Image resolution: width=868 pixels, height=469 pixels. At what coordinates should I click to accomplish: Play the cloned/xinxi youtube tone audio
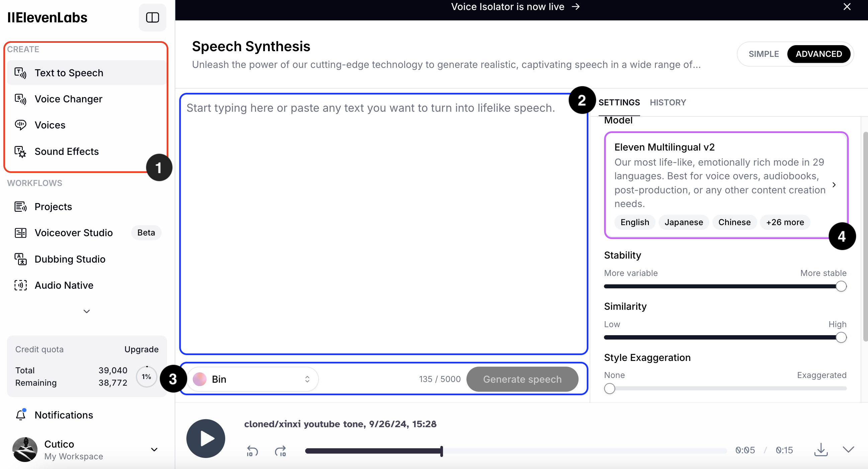(205, 438)
